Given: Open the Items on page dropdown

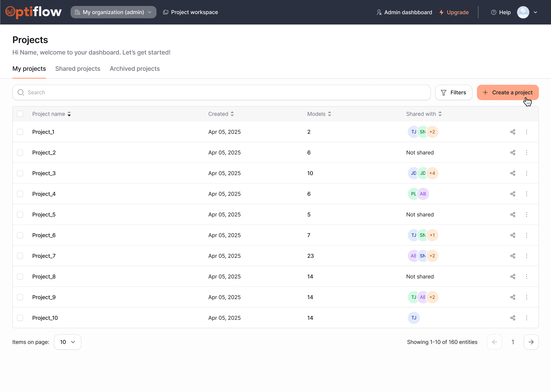Looking at the screenshot, I should click(x=67, y=342).
